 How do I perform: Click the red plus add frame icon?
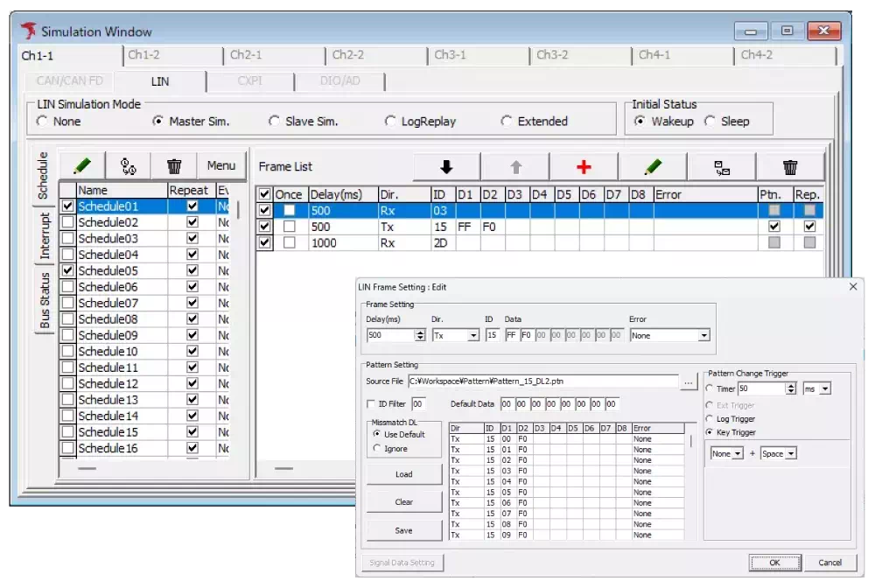pos(584,167)
